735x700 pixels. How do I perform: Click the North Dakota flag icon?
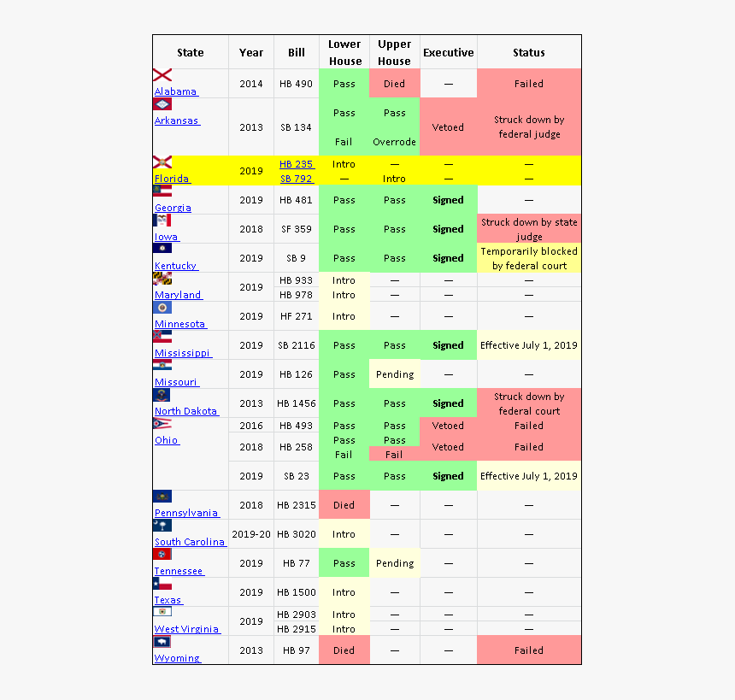coord(162,395)
